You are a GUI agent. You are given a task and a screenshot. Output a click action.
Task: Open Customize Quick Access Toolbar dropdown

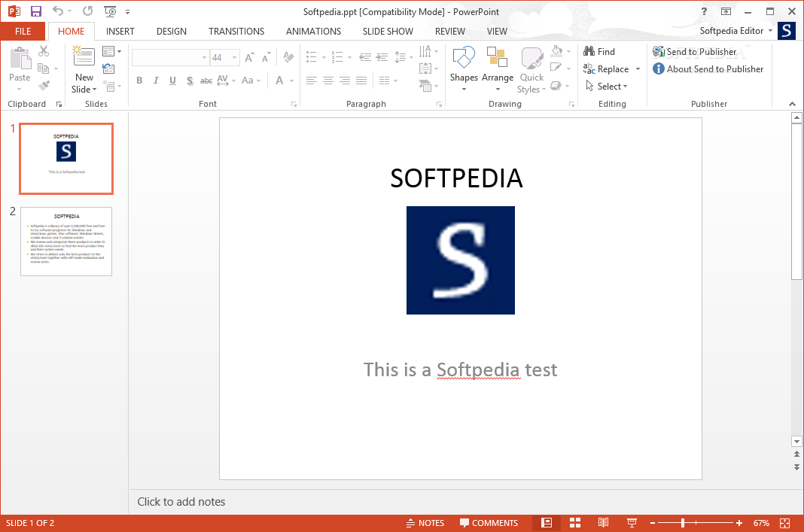pos(128,12)
